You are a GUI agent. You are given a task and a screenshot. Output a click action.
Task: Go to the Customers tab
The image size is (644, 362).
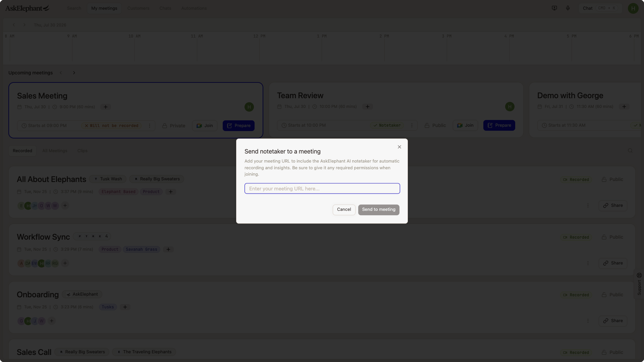click(x=138, y=8)
